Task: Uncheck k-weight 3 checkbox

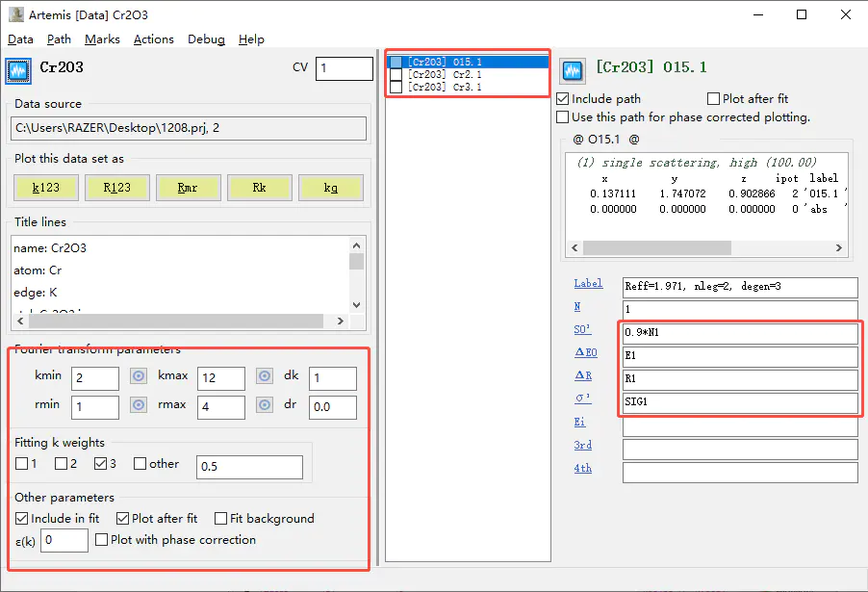Action: pyautogui.click(x=100, y=464)
